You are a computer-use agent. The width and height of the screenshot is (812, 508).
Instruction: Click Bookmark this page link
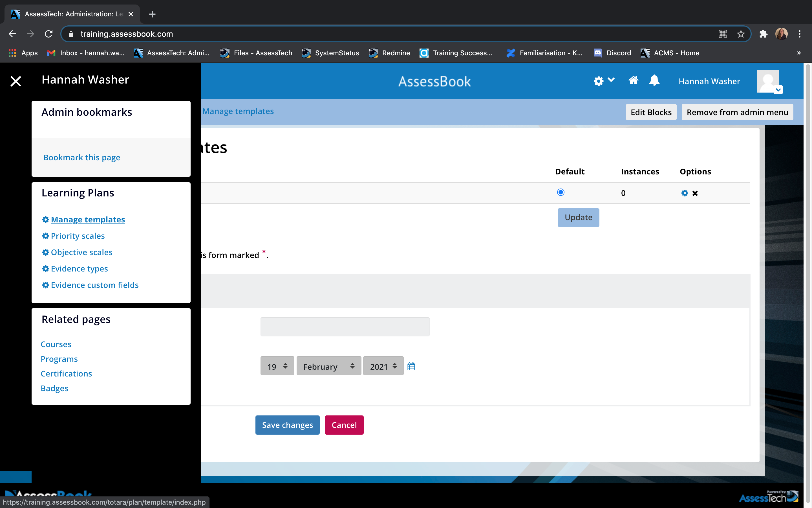[81, 157]
